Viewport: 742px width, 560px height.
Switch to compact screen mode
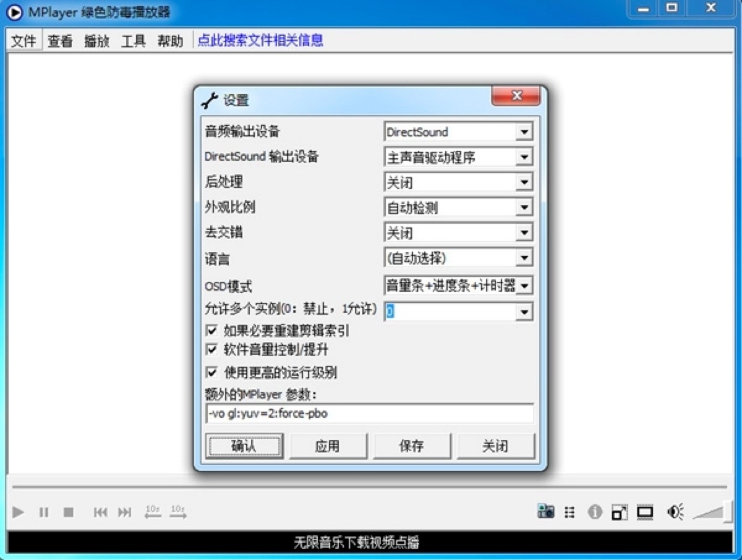click(x=620, y=512)
